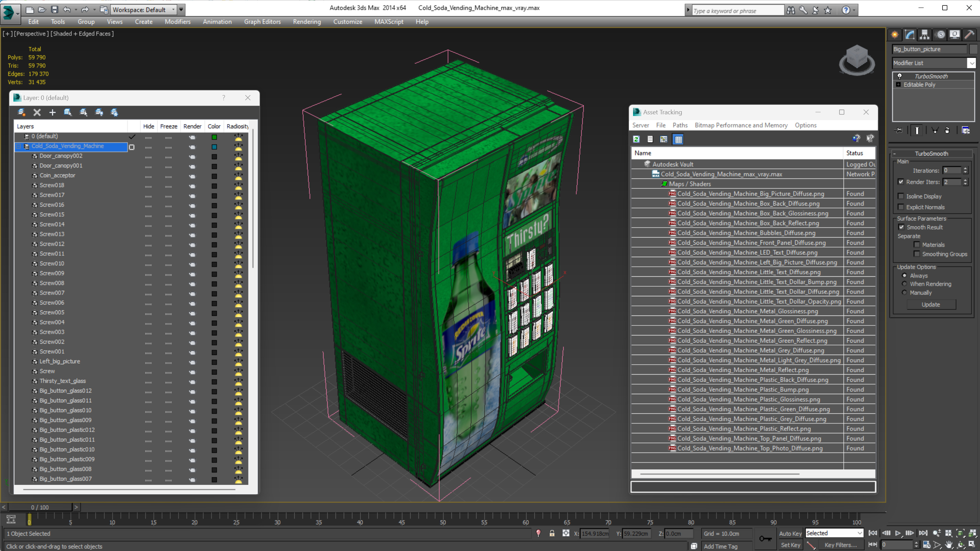980x551 pixels.
Task: Click the table view icon in Asset Tracking
Action: [x=678, y=139]
